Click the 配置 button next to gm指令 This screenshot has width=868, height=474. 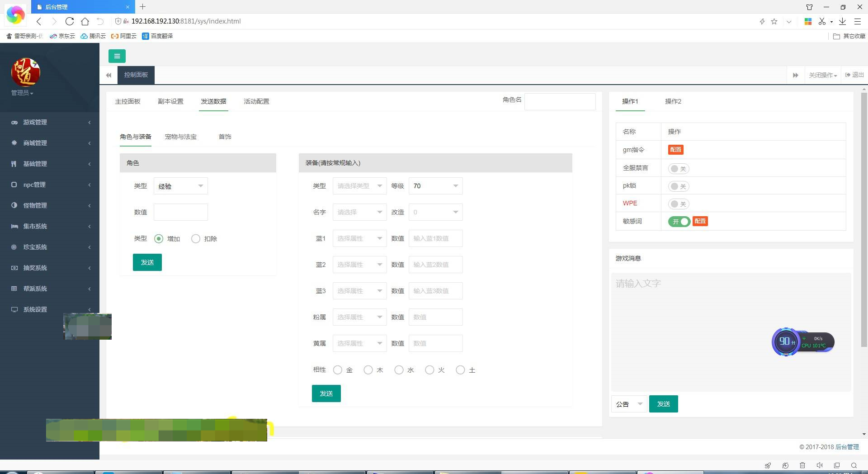click(675, 149)
